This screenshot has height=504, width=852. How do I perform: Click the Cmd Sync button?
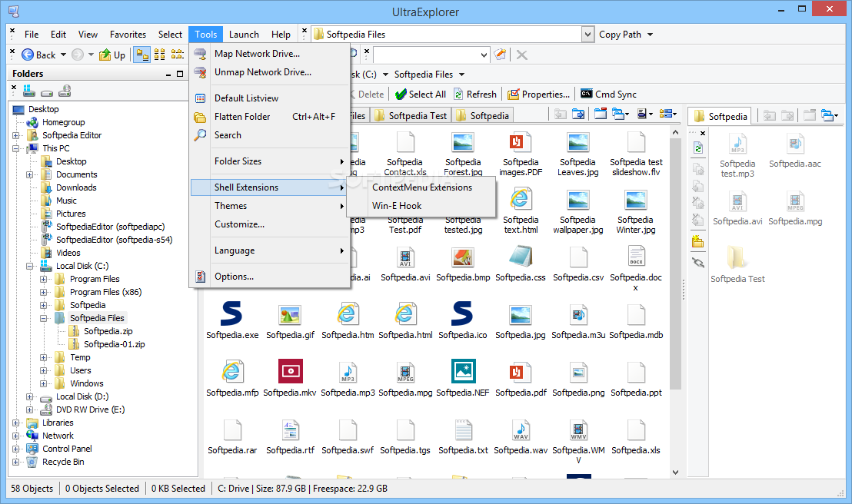click(x=608, y=94)
